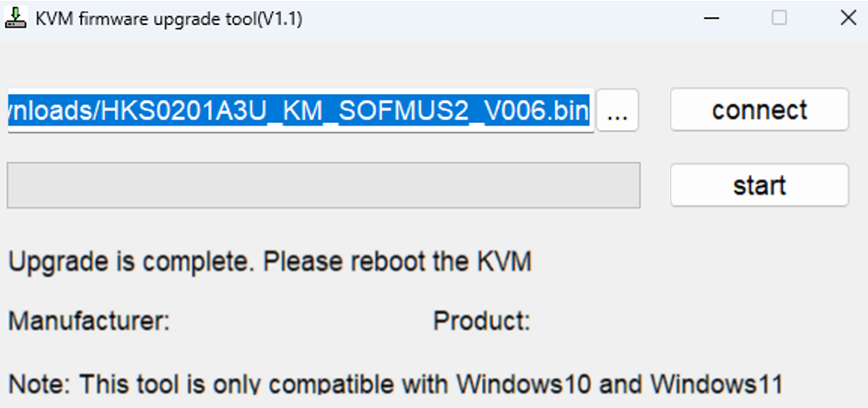Open file browser with the ellipsis button

[617, 110]
